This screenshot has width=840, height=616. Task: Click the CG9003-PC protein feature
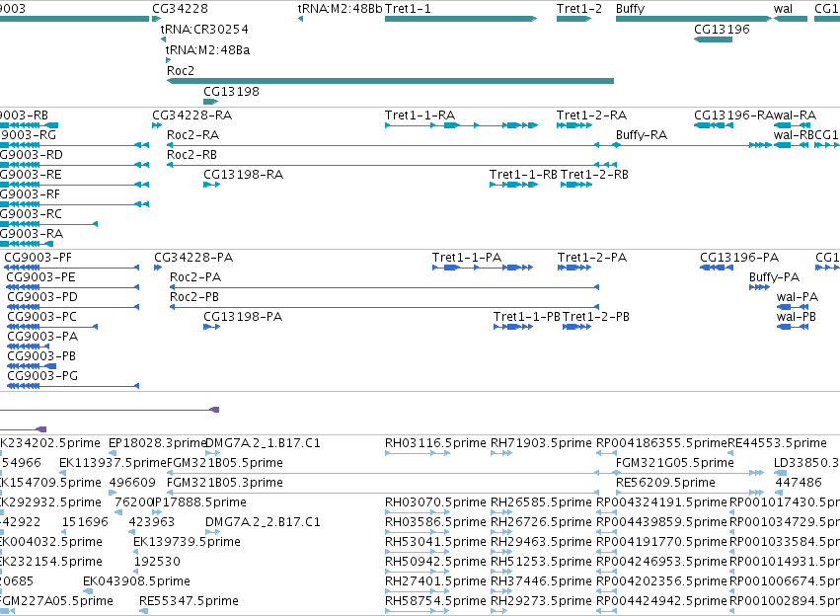(x=52, y=327)
